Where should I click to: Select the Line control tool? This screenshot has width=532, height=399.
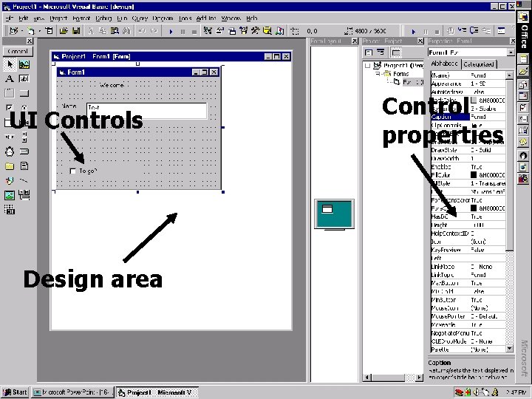(24, 180)
